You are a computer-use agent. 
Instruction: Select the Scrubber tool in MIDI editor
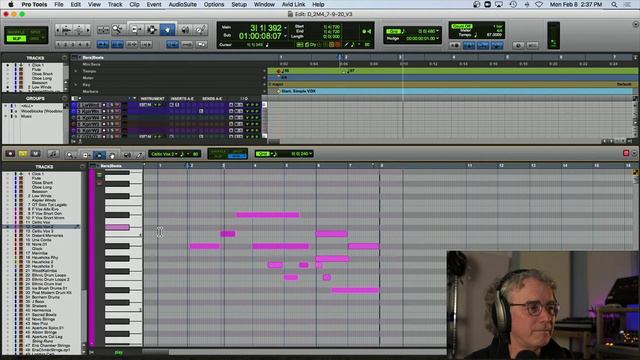point(127,154)
